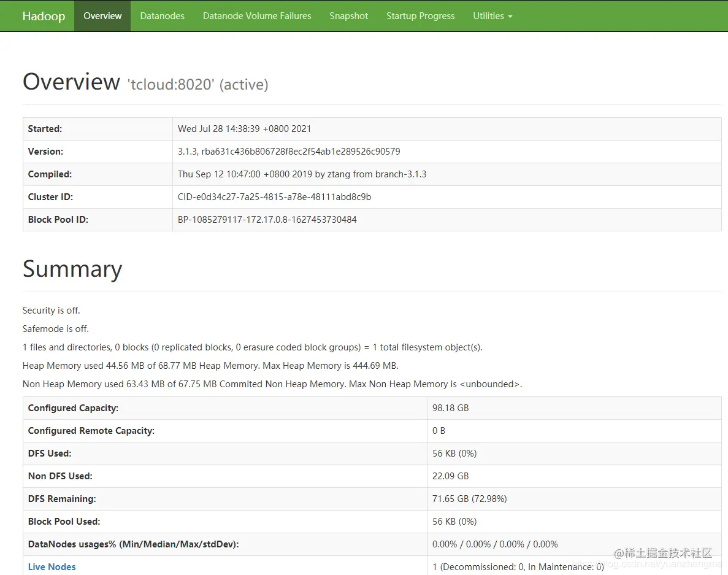Viewport: 728px width, 575px height.
Task: Click 'Configured Remote Capacity:' label
Action: coord(91,431)
